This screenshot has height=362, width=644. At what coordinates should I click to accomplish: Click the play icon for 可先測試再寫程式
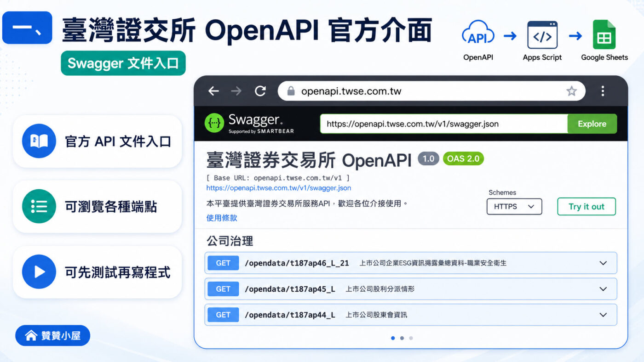39,272
